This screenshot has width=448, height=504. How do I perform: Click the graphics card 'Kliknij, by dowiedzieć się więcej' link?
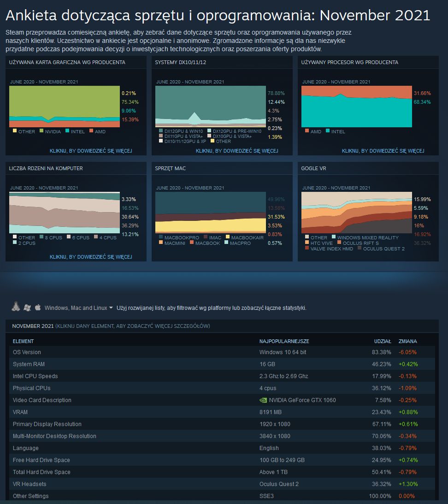tap(91, 151)
